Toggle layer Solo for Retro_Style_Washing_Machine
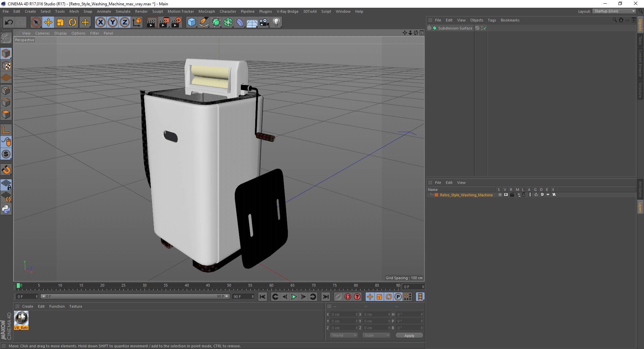The image size is (644, 349). point(500,195)
